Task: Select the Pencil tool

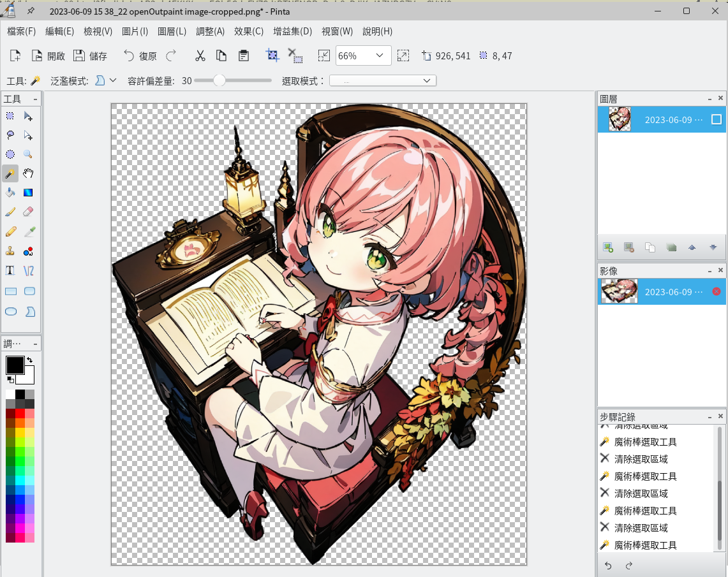Action: coord(10,231)
